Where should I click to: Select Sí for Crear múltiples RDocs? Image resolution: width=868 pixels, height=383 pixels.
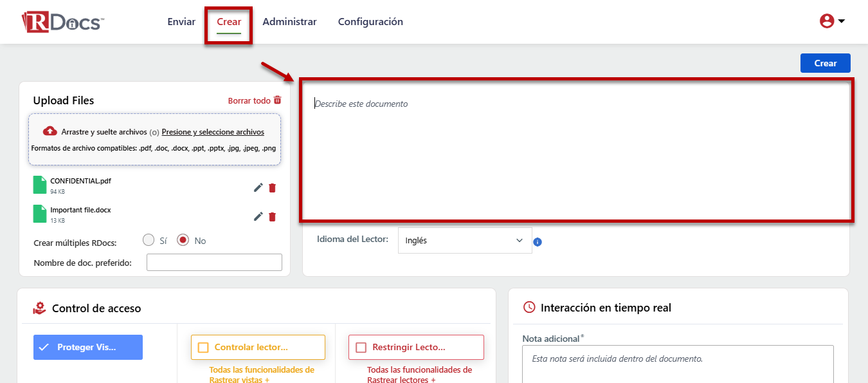point(149,240)
